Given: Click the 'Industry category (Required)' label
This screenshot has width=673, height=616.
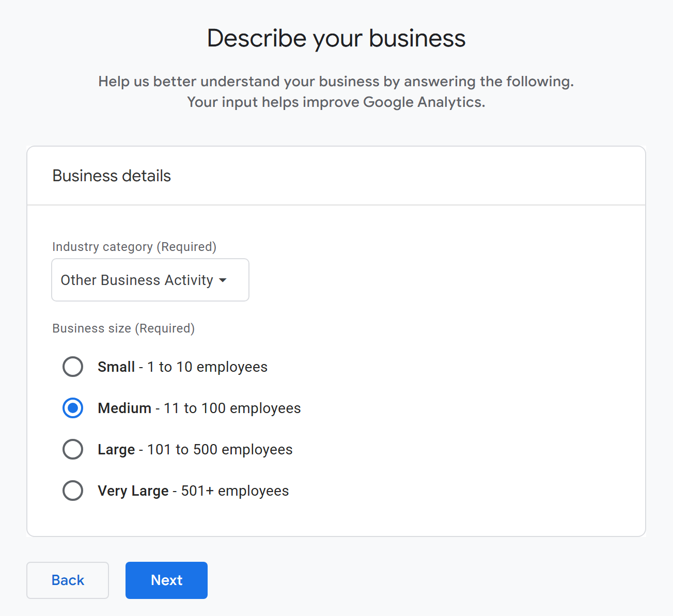Looking at the screenshot, I should (x=134, y=247).
